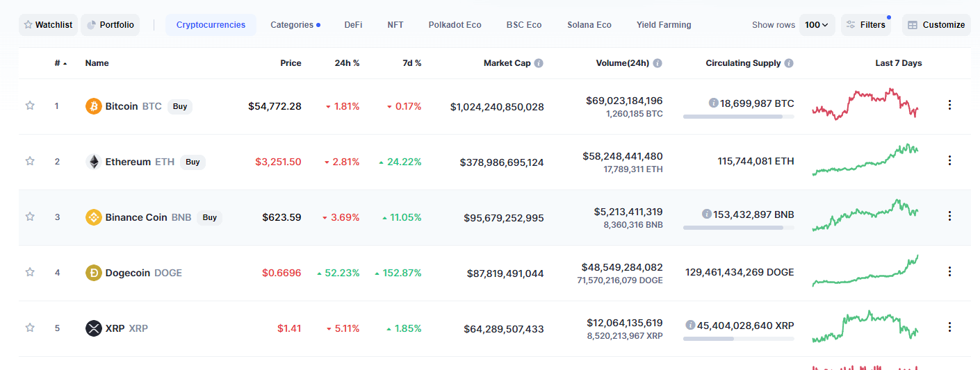Open Binance Coin 7-day price chart
980x370 pixels.
click(x=865, y=215)
